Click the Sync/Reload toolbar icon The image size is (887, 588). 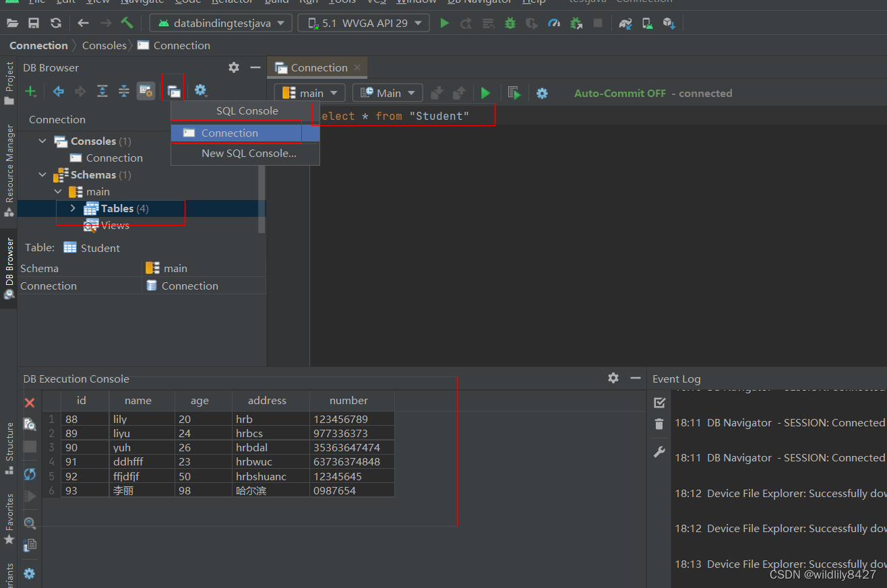[56, 24]
